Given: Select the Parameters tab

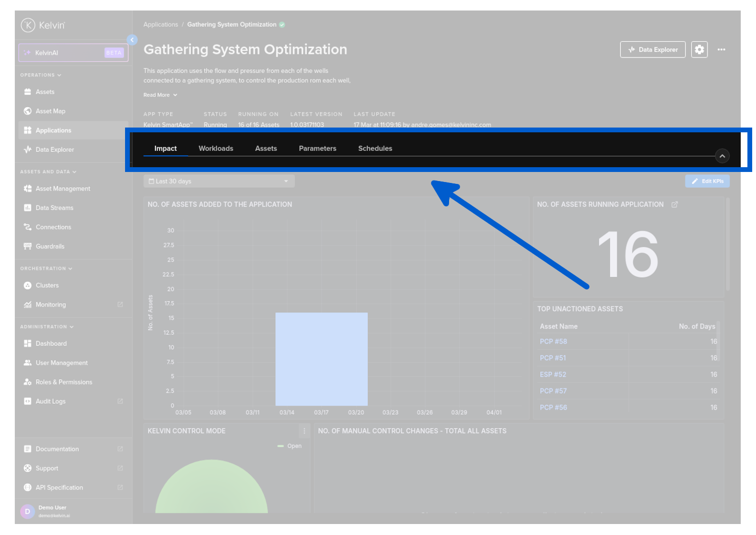Looking at the screenshot, I should tap(317, 149).
